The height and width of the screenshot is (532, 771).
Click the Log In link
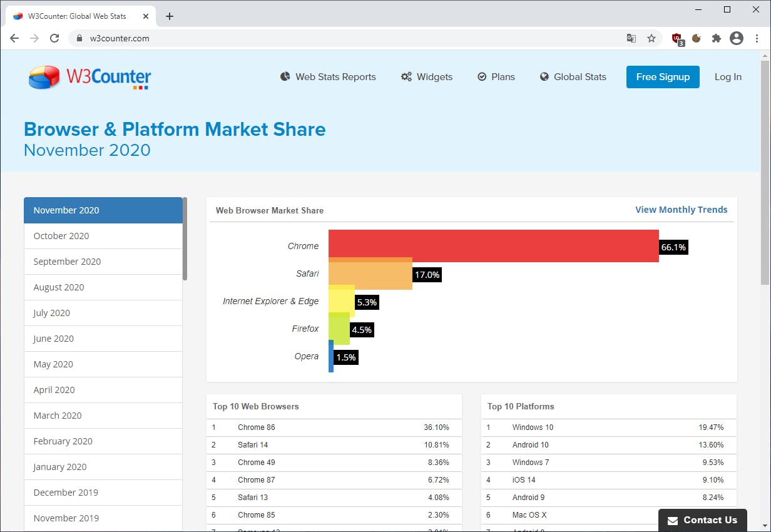click(x=728, y=77)
